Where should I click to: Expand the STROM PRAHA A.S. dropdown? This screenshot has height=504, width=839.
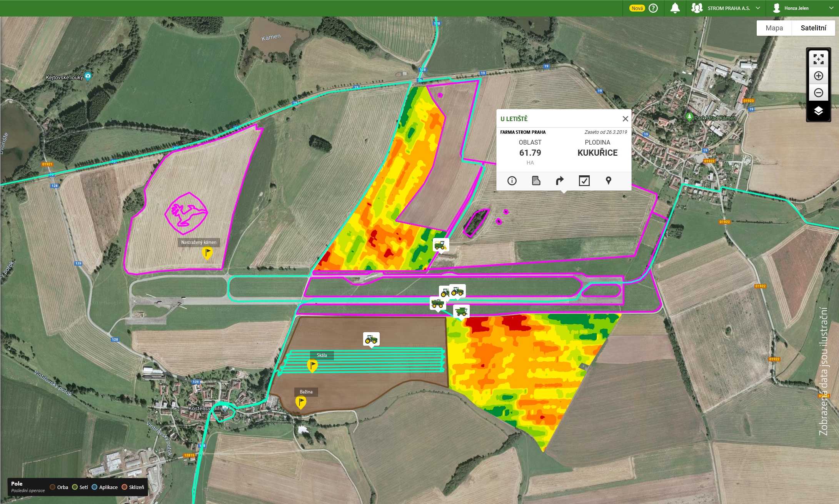click(x=758, y=8)
